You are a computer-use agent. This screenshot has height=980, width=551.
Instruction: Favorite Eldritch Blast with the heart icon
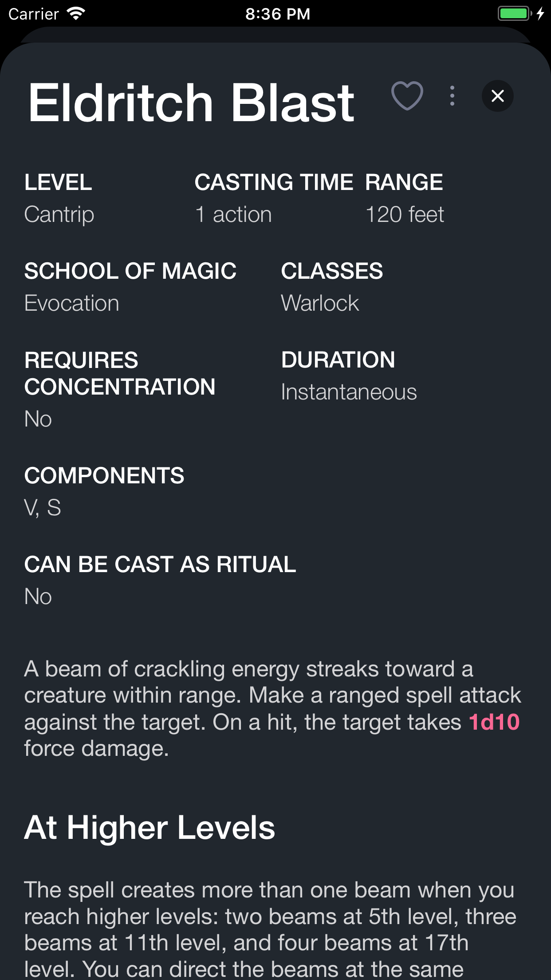pyautogui.click(x=407, y=95)
